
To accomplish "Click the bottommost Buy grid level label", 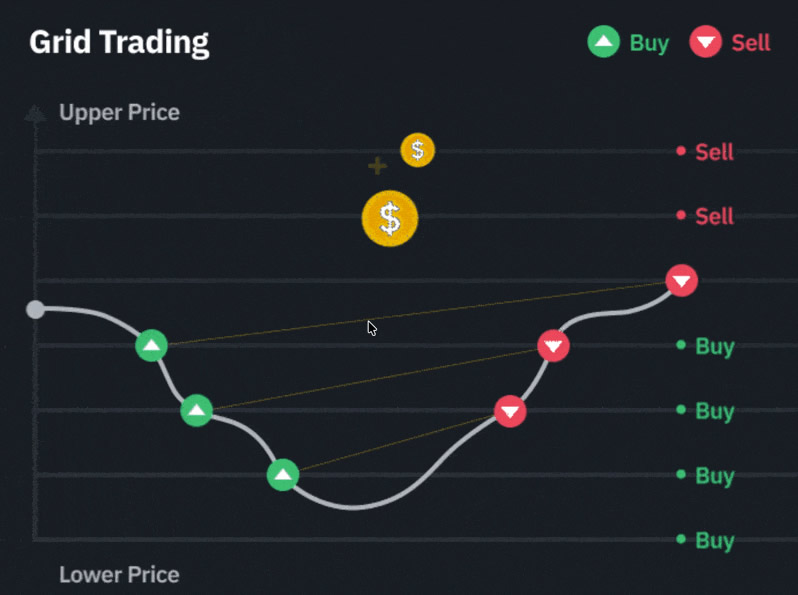I will [714, 540].
